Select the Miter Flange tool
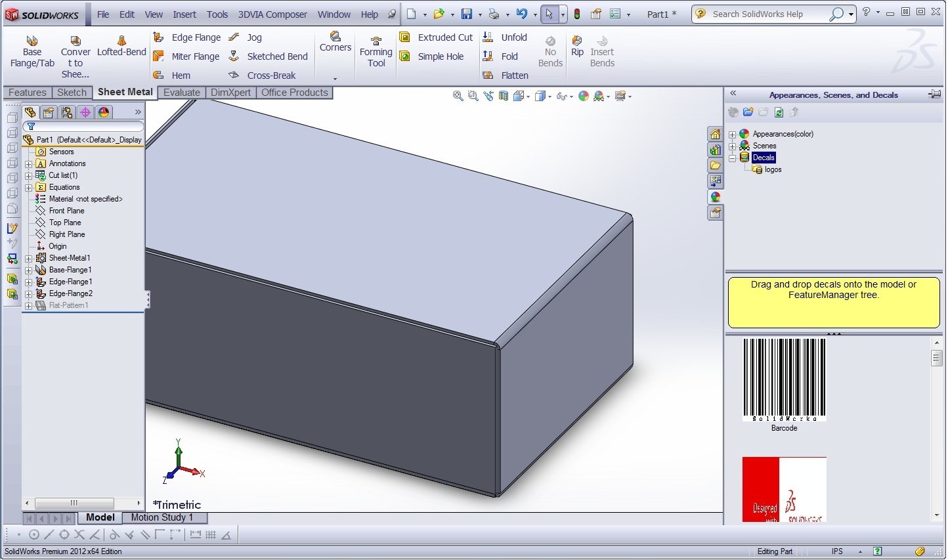Image resolution: width=948 pixels, height=560 pixels. [x=186, y=56]
